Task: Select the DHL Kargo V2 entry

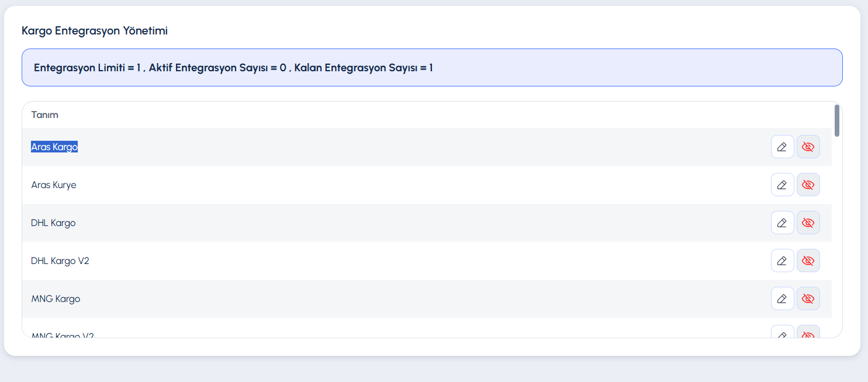Action: click(60, 261)
